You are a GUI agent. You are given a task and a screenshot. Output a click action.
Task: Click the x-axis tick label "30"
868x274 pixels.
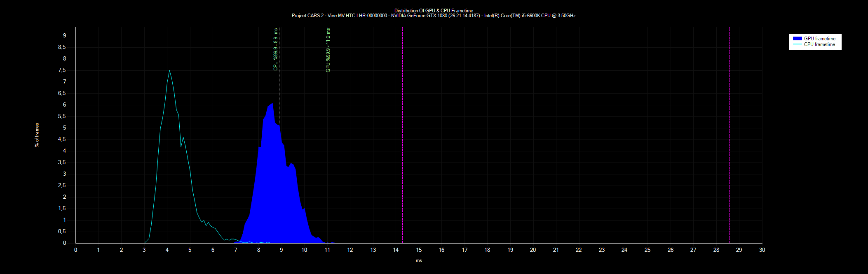pos(762,250)
